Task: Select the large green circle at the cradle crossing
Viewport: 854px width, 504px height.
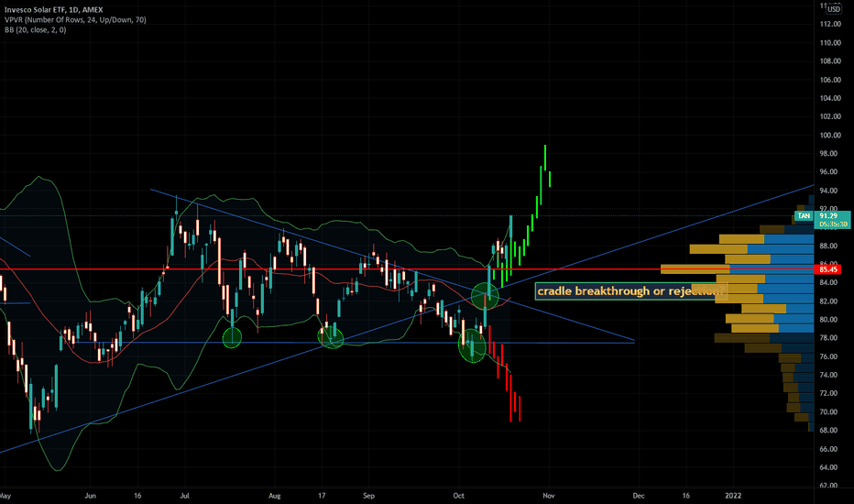Action: [x=485, y=296]
